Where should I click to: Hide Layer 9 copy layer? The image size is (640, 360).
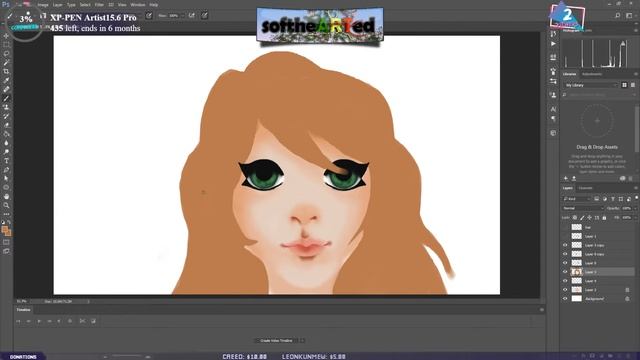[565, 254]
